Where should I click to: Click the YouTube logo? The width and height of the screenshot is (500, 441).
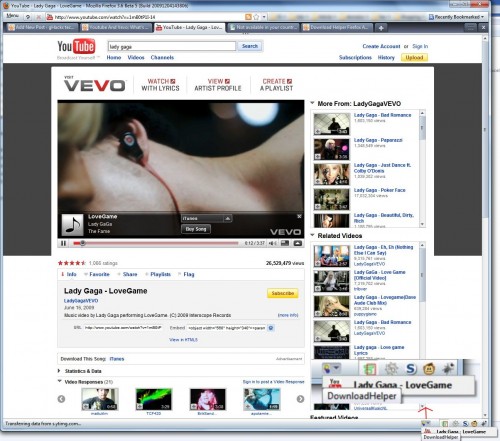pos(76,46)
